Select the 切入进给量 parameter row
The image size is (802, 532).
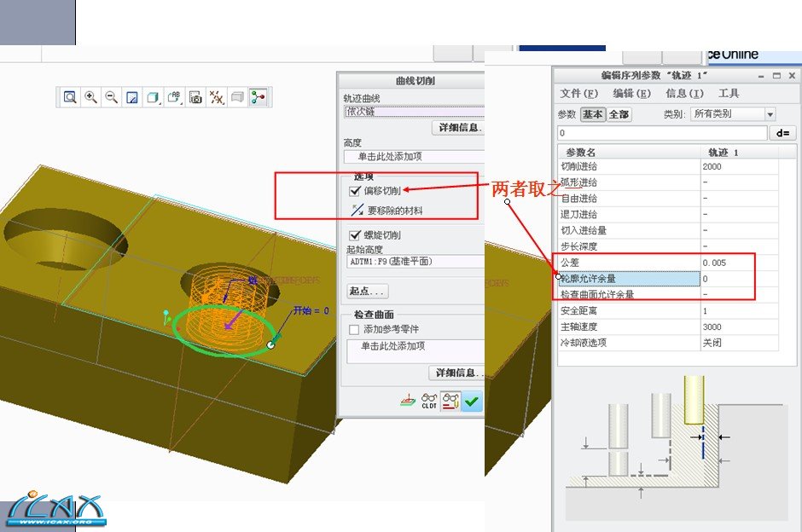tap(668, 230)
